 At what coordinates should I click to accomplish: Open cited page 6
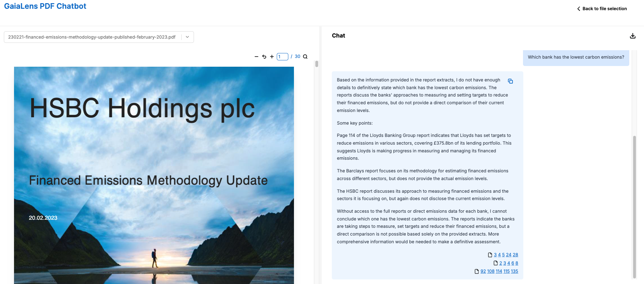(513, 263)
